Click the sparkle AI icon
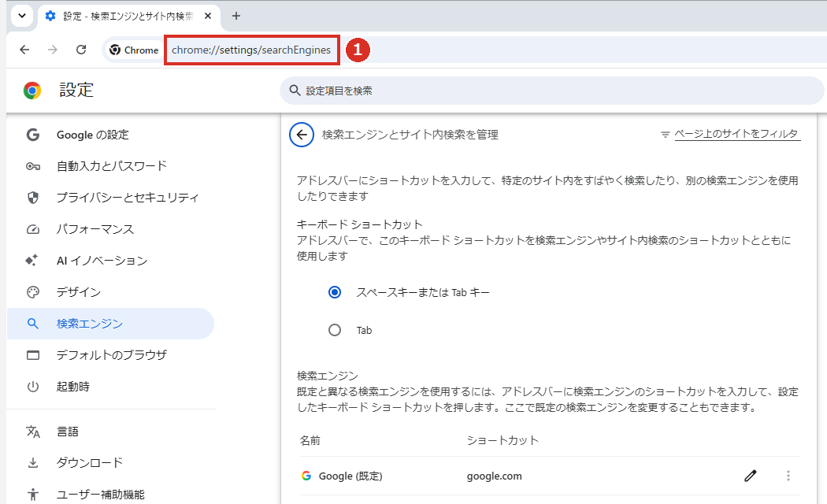Image resolution: width=827 pixels, height=504 pixels. point(32,261)
